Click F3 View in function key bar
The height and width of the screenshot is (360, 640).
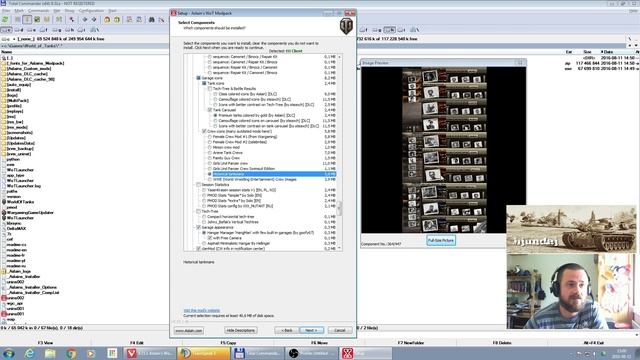click(x=45, y=343)
